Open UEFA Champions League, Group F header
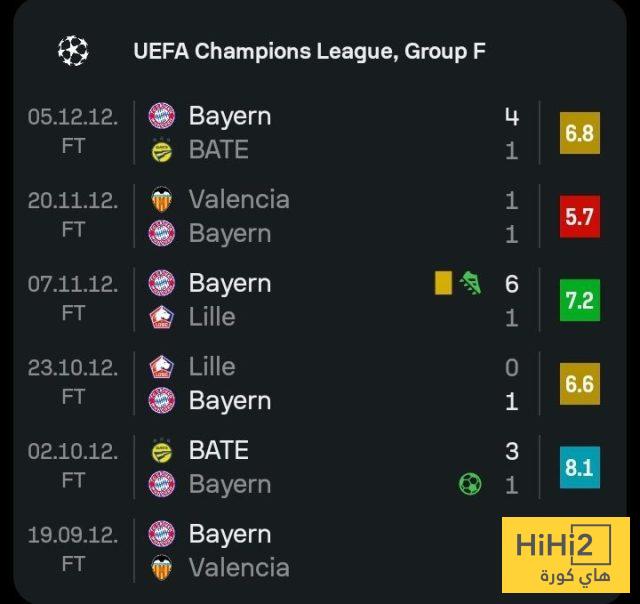640x604 pixels. (309, 51)
